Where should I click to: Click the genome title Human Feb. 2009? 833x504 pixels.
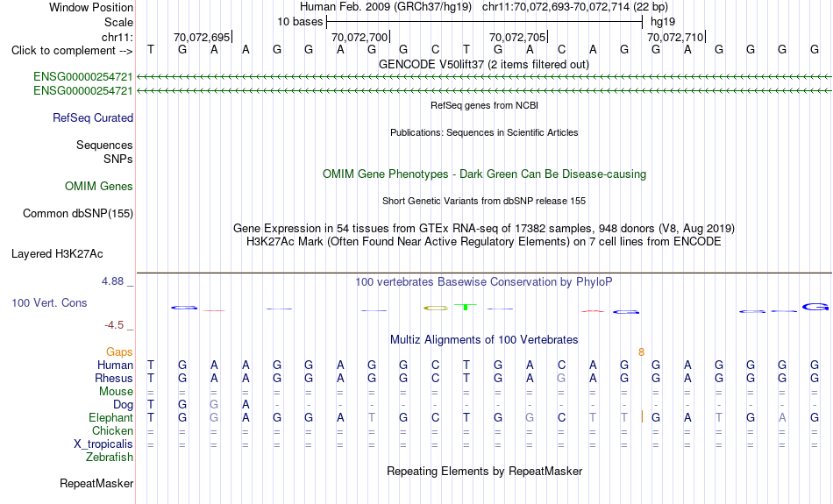(x=386, y=7)
